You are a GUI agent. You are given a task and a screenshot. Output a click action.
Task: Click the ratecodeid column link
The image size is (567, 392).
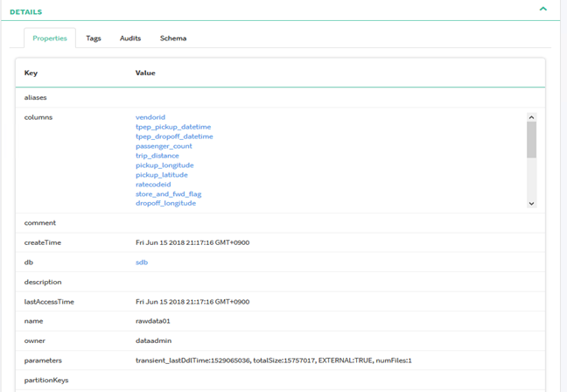[x=153, y=185]
